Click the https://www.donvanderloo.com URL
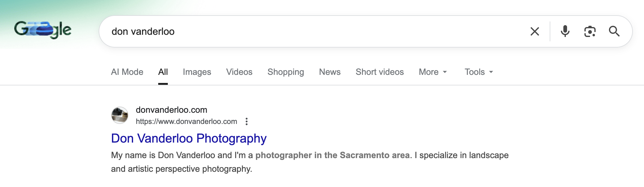Viewport: 644px width, 187px height. 186,121
